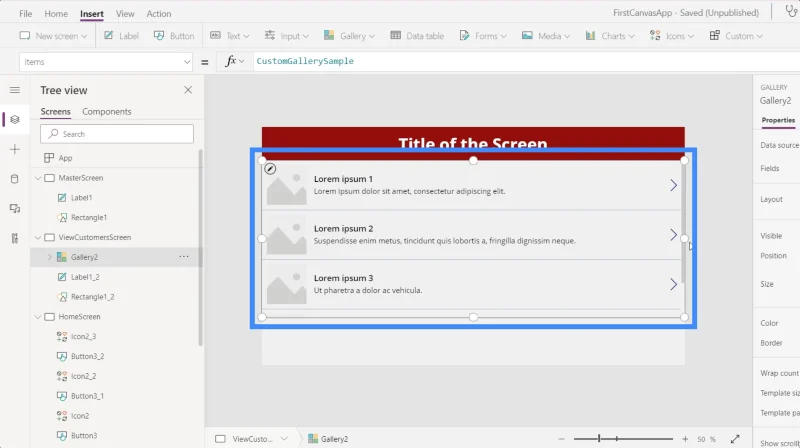Open the more options ellipsis for Gallery2
The width and height of the screenshot is (800, 448).
coord(184,257)
